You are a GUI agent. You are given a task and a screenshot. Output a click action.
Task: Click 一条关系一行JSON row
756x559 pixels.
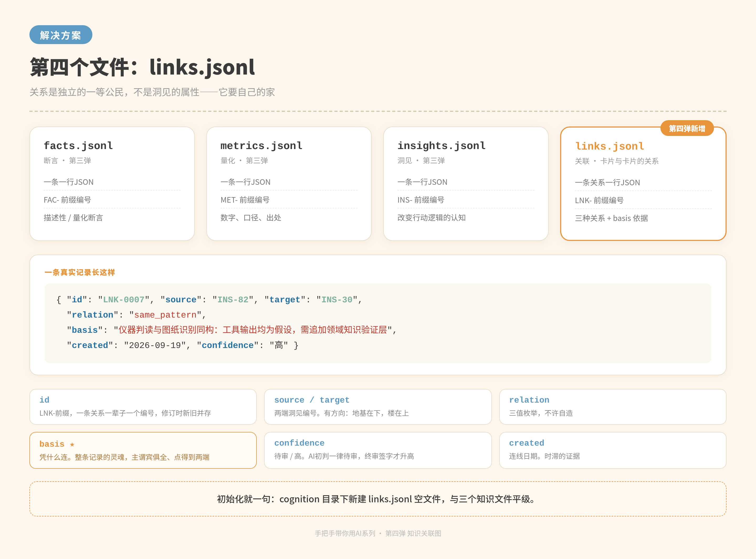[643, 183]
